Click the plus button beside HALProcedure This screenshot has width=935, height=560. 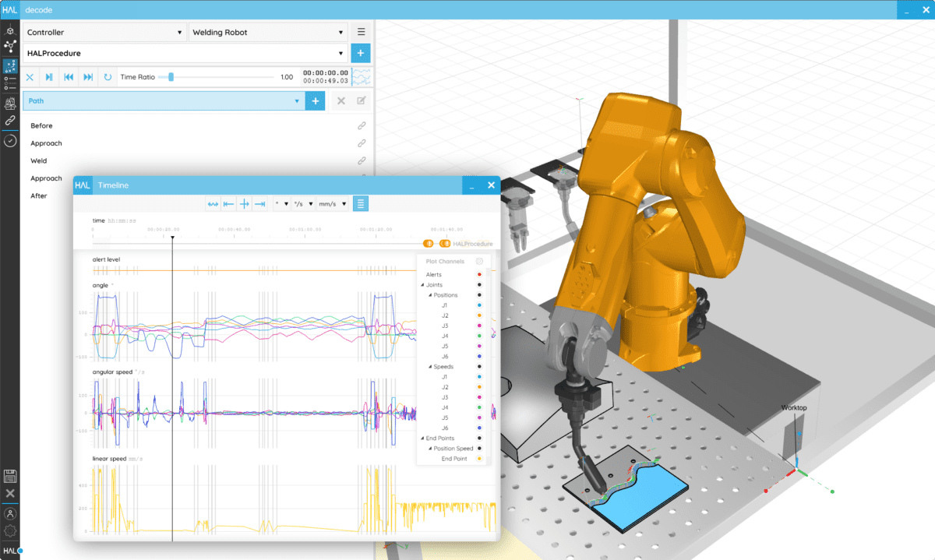coord(359,53)
